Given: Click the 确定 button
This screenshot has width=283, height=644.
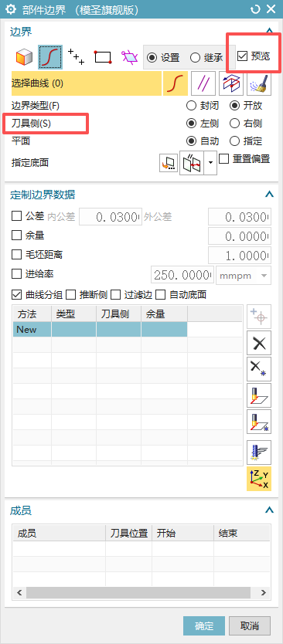Looking at the screenshot, I should 204,626.
